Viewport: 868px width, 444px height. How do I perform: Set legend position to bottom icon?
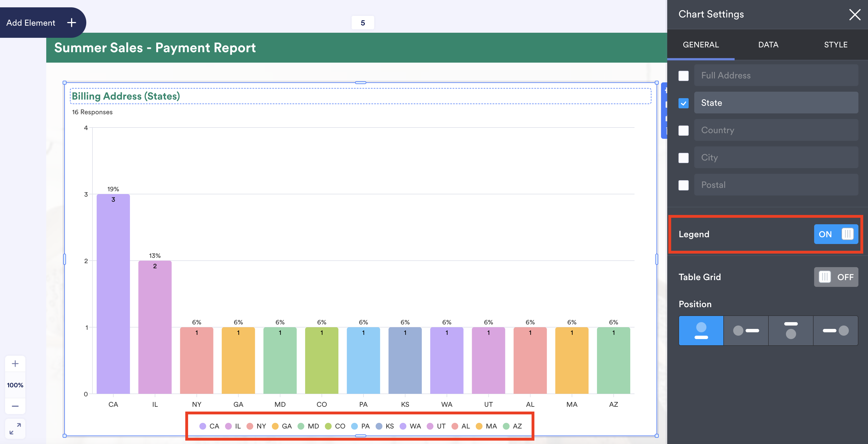[701, 330]
